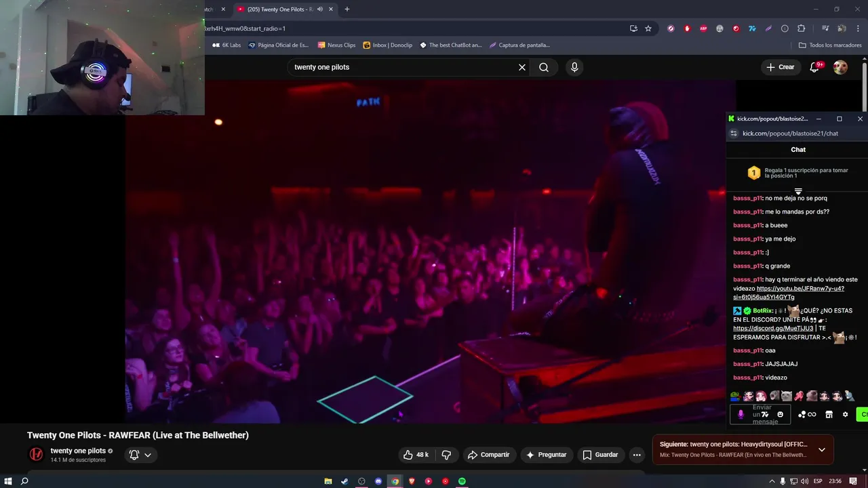Send chat message with green button
Screen dimensions: 868x488
pyautogui.click(x=862, y=414)
